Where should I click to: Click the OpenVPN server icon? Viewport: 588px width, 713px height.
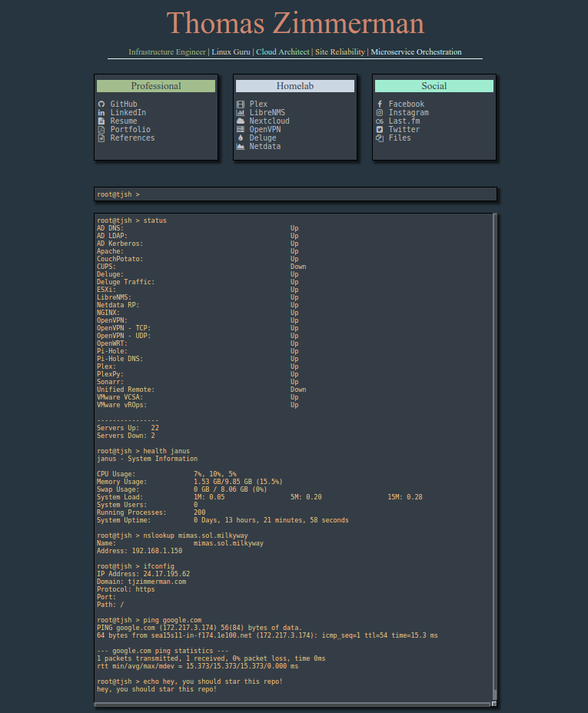(x=241, y=130)
